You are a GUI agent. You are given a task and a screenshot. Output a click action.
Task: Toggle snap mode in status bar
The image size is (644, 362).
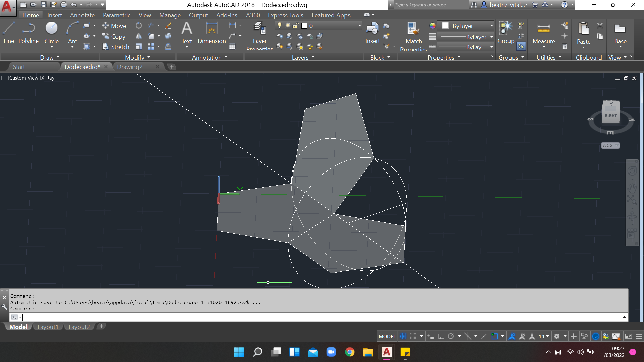[x=413, y=336]
